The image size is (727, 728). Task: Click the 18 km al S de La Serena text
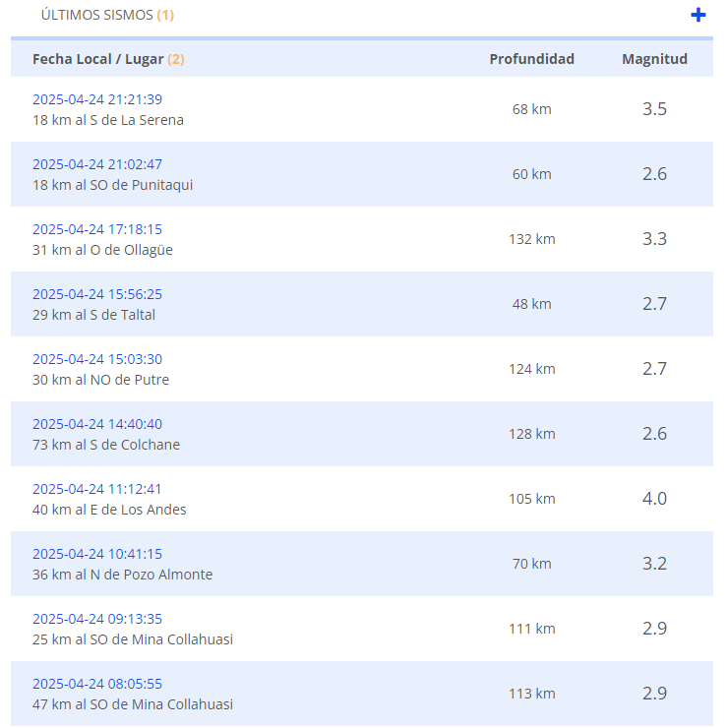tap(108, 120)
